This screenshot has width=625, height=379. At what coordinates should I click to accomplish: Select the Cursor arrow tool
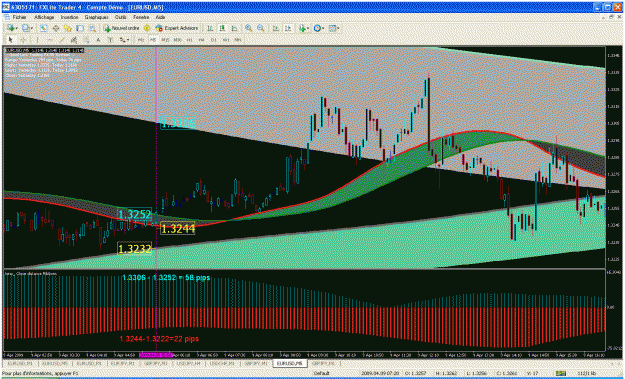coord(11,39)
